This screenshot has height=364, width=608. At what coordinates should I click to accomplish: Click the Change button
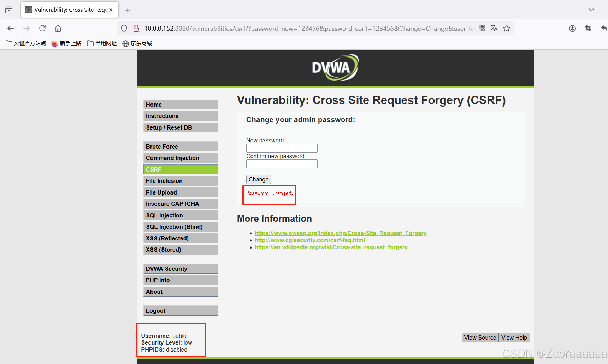coord(259,179)
